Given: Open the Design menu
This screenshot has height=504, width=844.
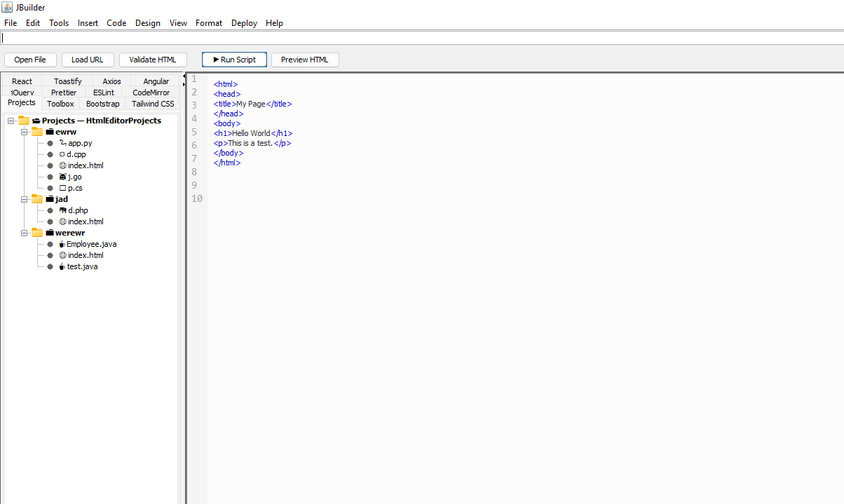Looking at the screenshot, I should [x=148, y=23].
